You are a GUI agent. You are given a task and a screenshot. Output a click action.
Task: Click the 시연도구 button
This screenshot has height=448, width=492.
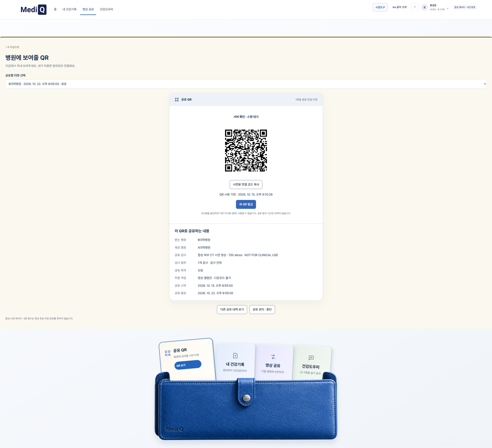coord(380,7)
